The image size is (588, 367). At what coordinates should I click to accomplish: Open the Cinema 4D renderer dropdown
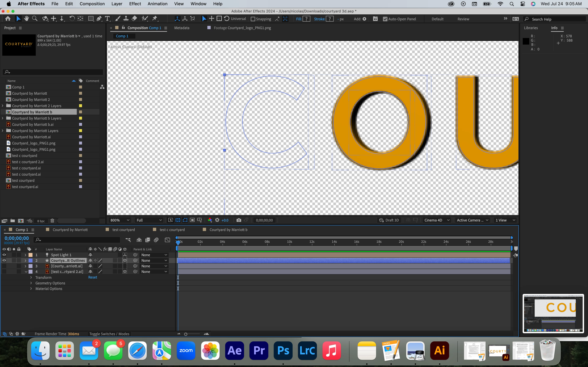tap(437, 220)
